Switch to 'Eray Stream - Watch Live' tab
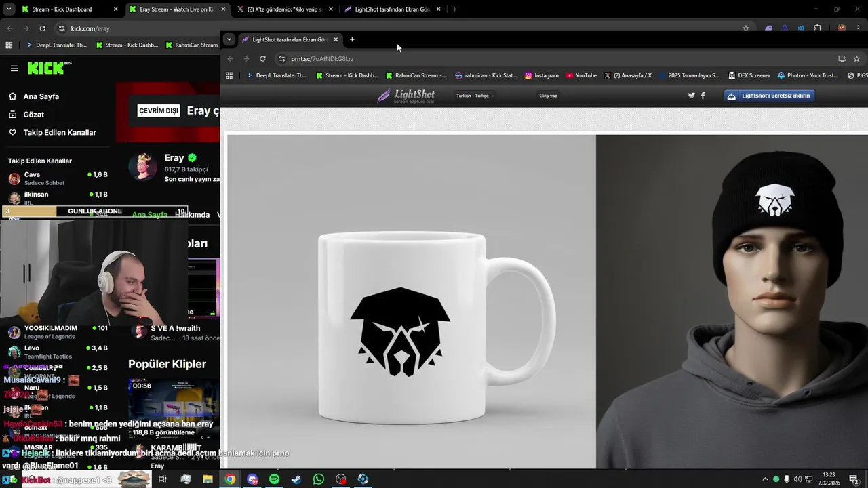 [176, 9]
